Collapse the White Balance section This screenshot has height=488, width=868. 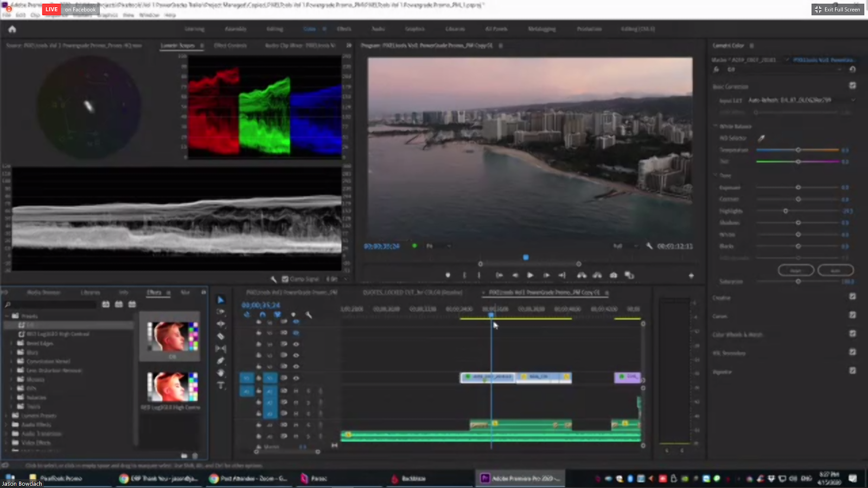[716, 126]
